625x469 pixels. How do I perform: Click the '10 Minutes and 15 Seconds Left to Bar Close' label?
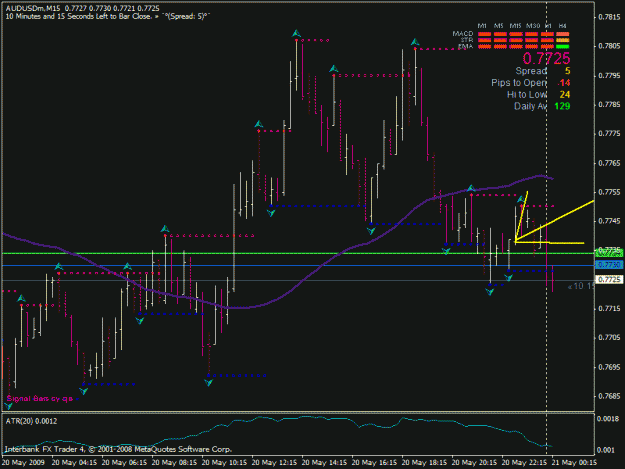point(78,16)
